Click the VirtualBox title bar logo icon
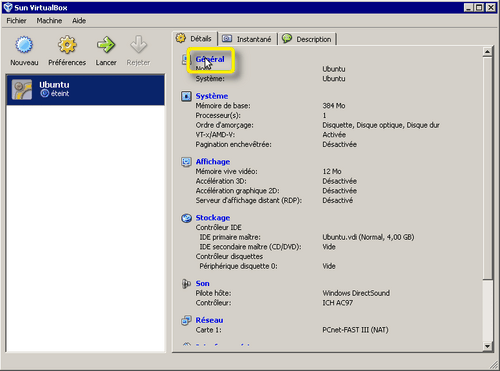This screenshot has height=371, width=500. pos(8,7)
